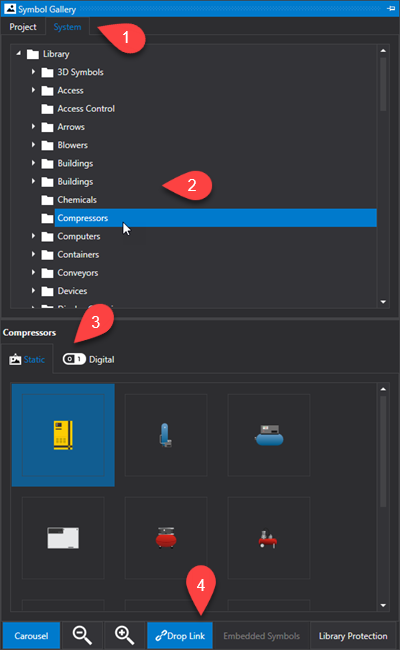Collapse the Library root folder
Image resolution: width=400 pixels, height=650 pixels.
(x=18, y=53)
